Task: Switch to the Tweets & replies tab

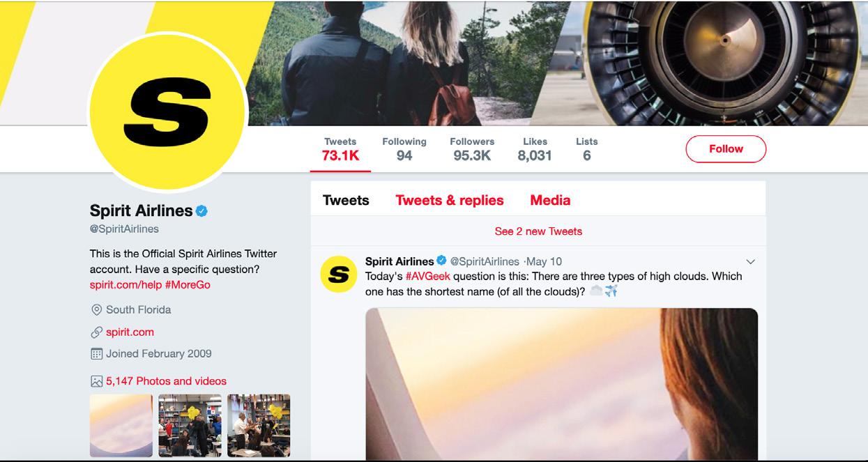Action: coord(450,201)
